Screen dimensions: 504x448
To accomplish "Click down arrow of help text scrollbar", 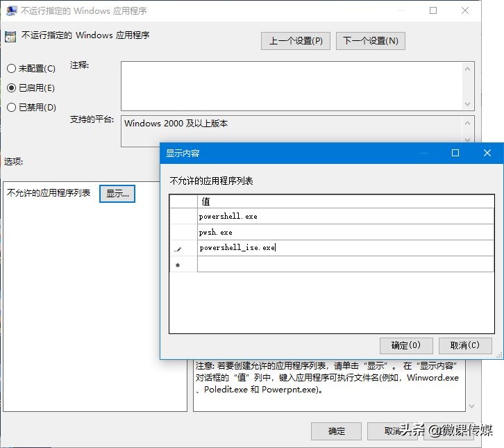I will tap(471, 406).
